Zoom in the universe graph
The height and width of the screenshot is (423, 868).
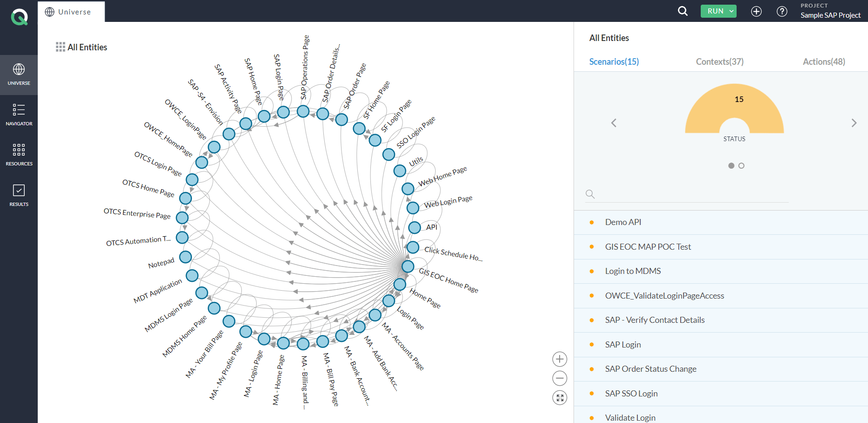[560, 359]
